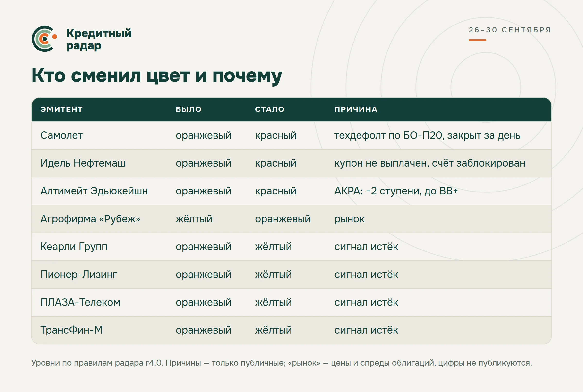Click «оранжевый» in the Идель Нефтемаш row
Image resolution: width=583 pixels, height=392 pixels.
tap(203, 163)
